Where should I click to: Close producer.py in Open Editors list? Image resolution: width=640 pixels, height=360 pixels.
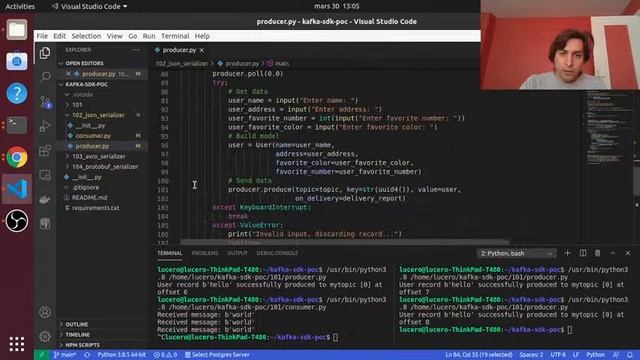pyautogui.click(x=68, y=74)
